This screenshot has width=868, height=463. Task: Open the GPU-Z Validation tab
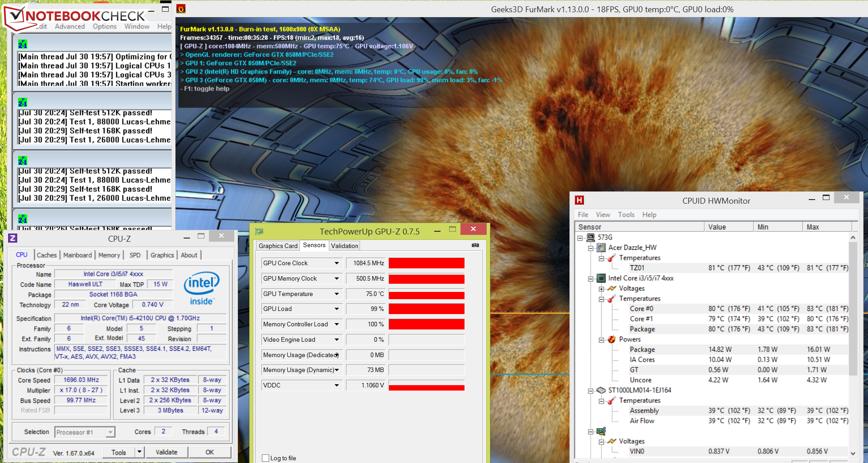point(345,246)
